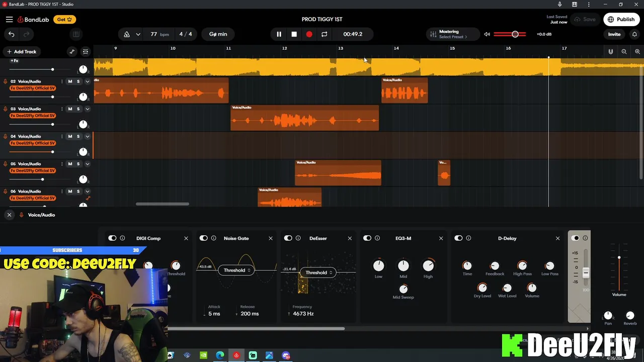Toggle loop cycle mode
Screen dimensions: 644x362
(324, 34)
